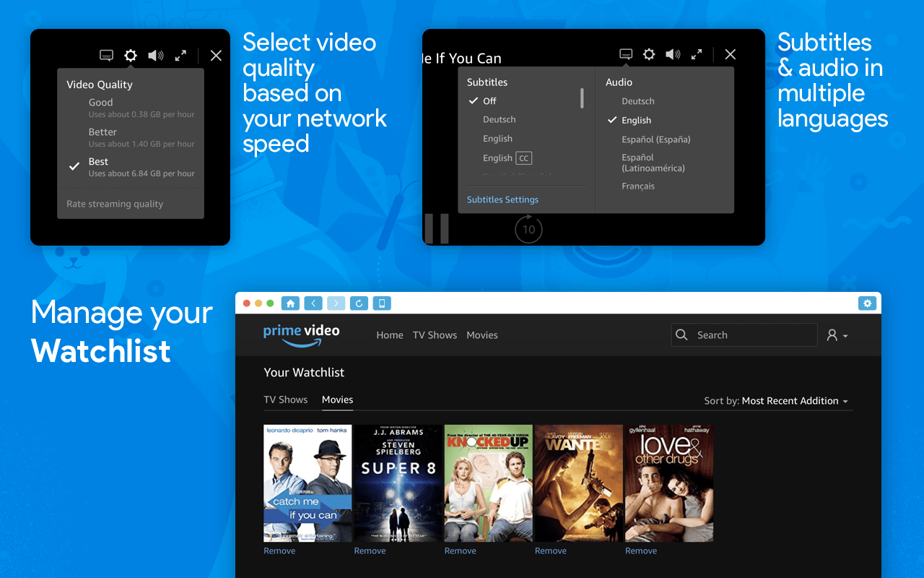Go back using the left arrow button
The height and width of the screenshot is (578, 924).
[x=313, y=303]
